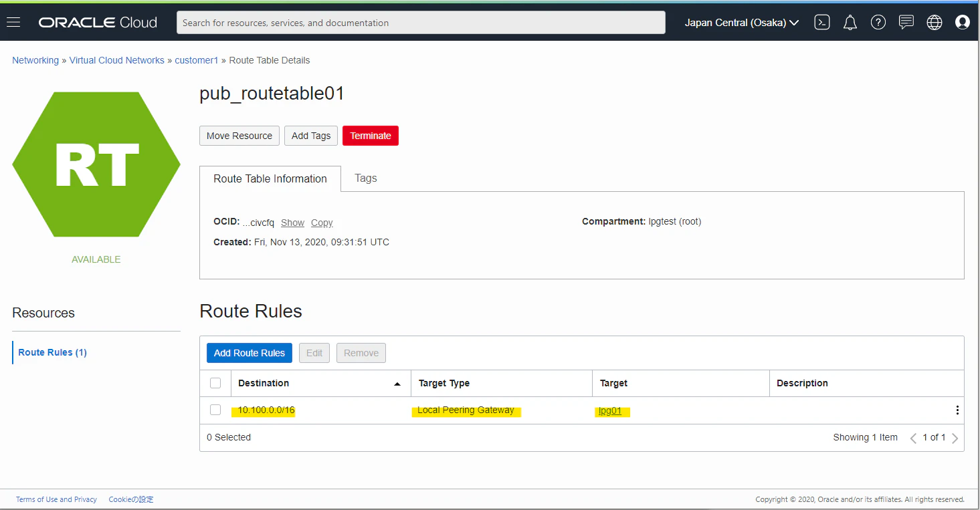
Task: Click the Showing 1 Item text
Action: (865, 437)
